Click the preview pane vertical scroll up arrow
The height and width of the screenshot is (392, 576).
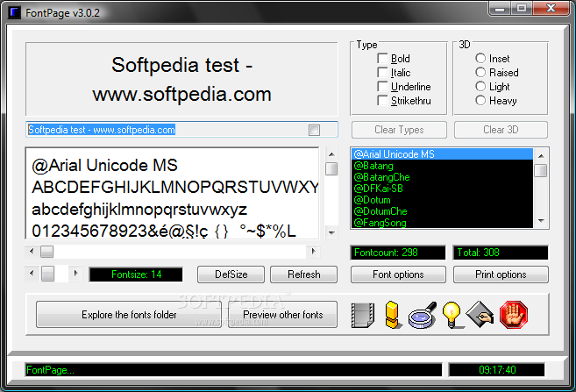point(331,154)
